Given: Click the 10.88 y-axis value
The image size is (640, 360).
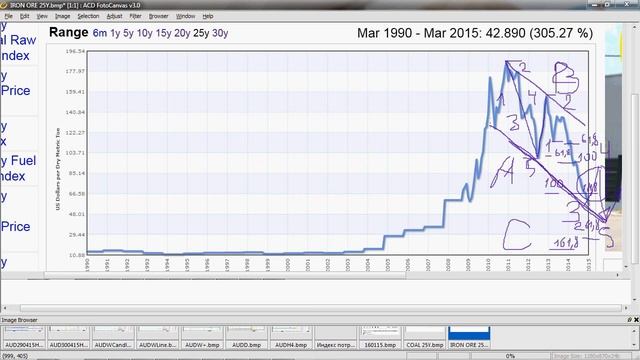Looking at the screenshot, I should pyautogui.click(x=76, y=256).
